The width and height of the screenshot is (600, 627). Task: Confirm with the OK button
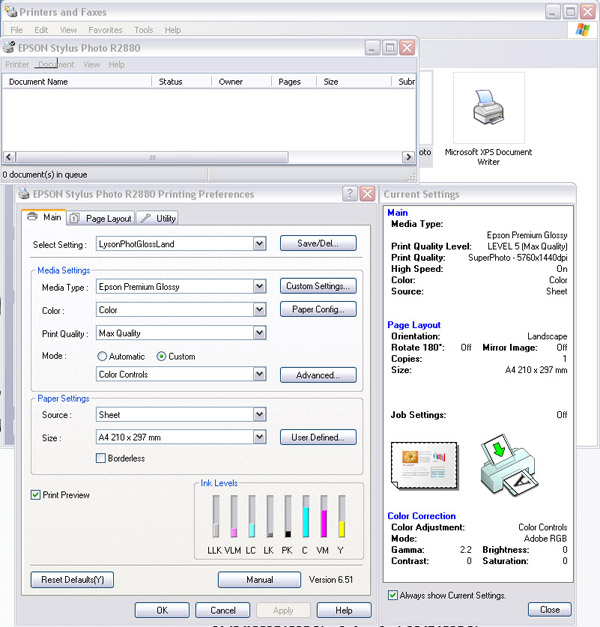point(162,610)
